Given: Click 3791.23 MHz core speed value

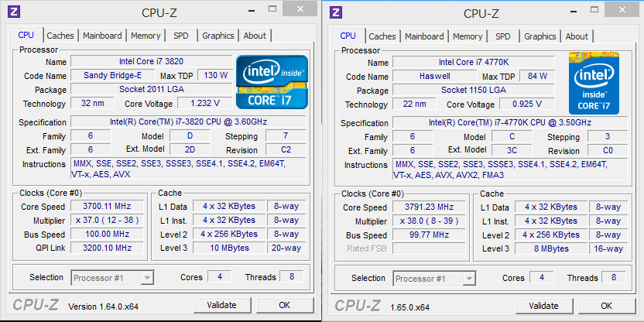Looking at the screenshot, I should click(x=429, y=207).
